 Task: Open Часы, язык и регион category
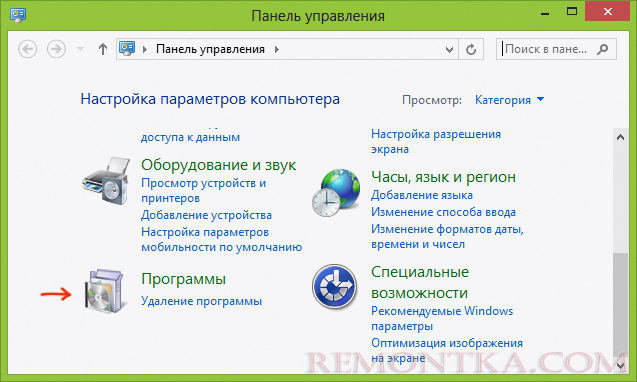444,177
